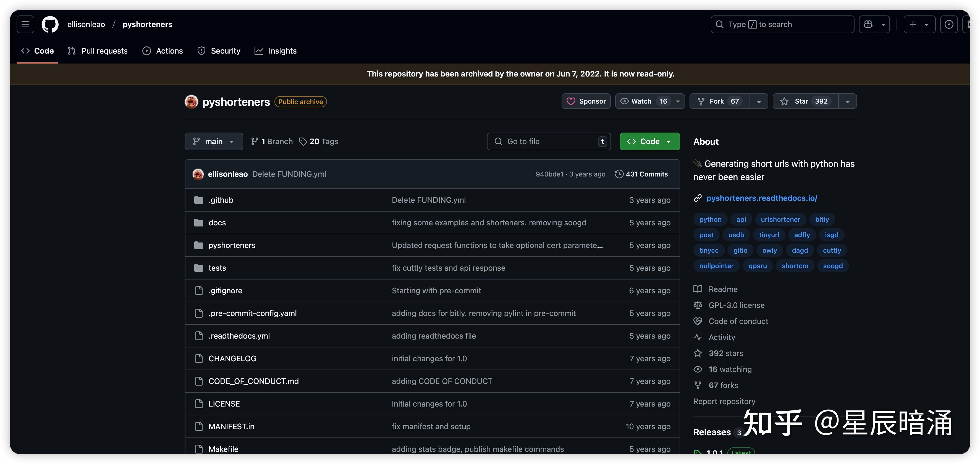
Task: Click the issues circle icon in header
Action: tap(949, 24)
